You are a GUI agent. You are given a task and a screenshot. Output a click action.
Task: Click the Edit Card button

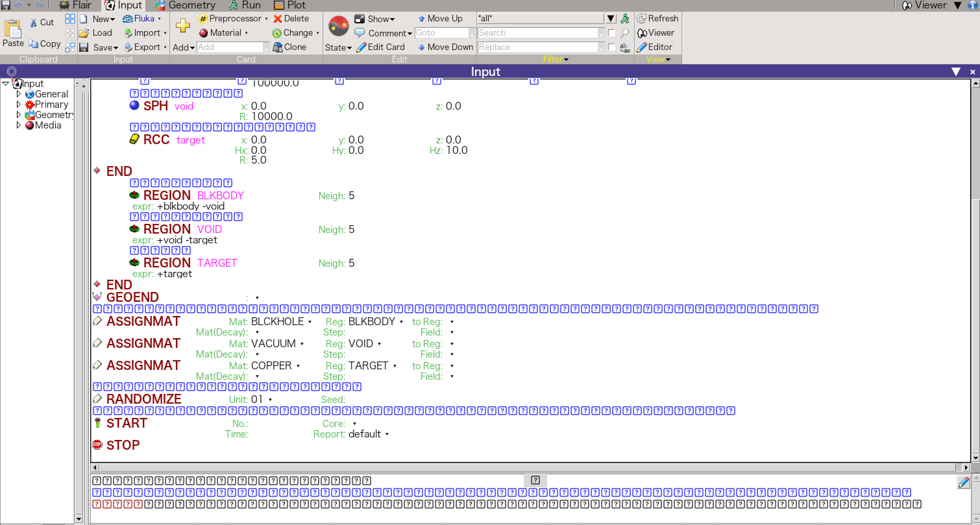[x=381, y=47]
